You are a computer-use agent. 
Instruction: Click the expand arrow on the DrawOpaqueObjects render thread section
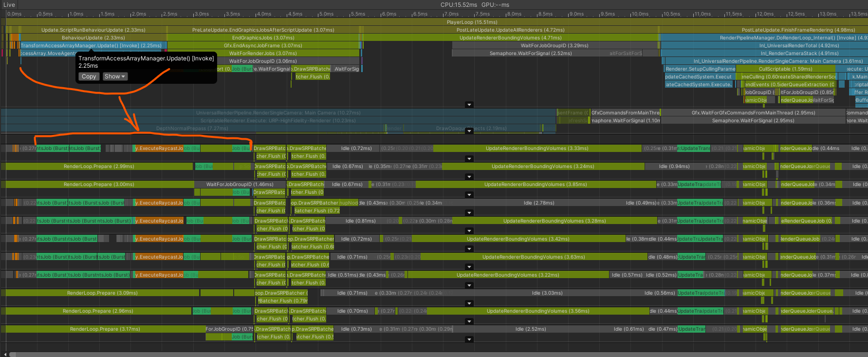[469, 131]
